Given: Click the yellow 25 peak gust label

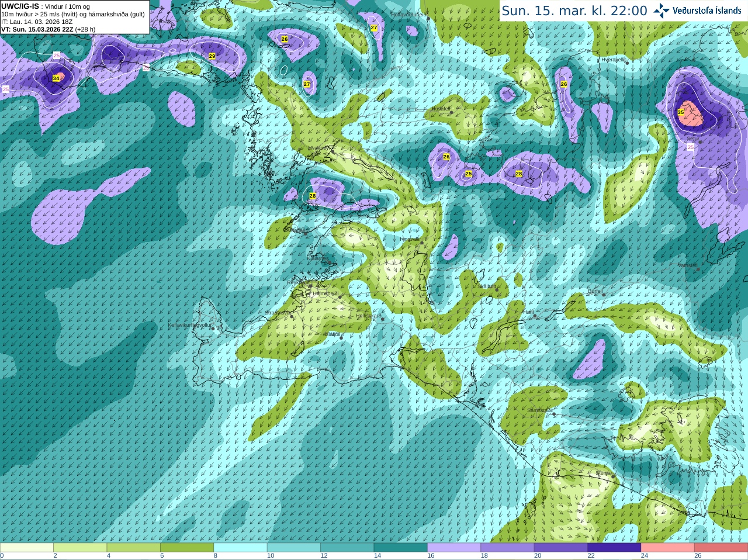Looking at the screenshot, I should click(469, 174).
